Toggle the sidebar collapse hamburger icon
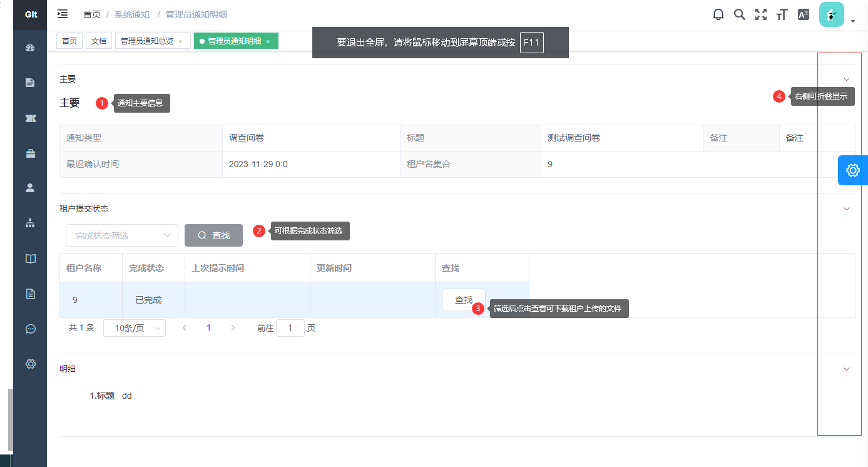The width and height of the screenshot is (868, 467). click(63, 14)
